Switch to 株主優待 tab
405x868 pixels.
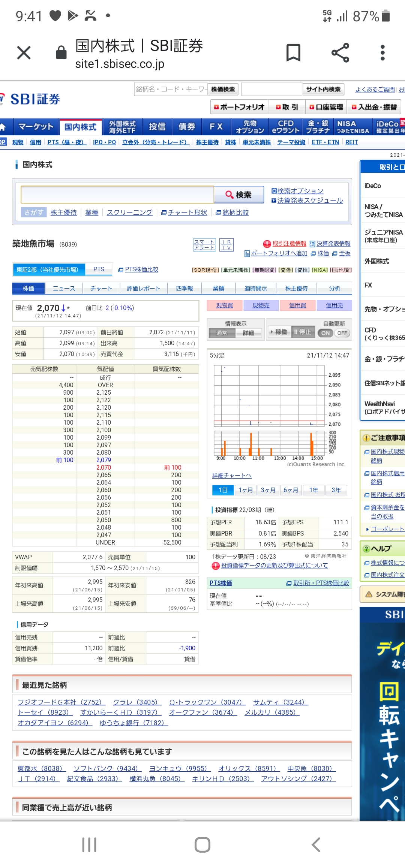pyautogui.click(x=296, y=288)
